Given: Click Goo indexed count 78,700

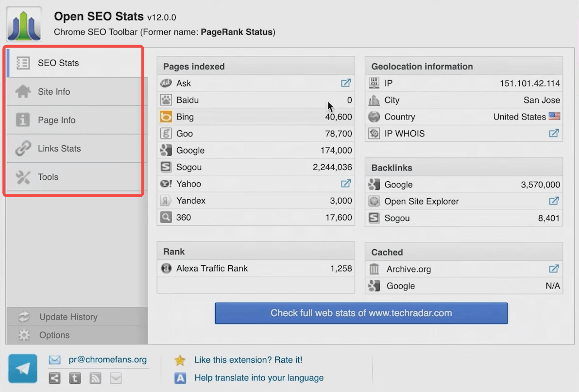Looking at the screenshot, I should [x=338, y=133].
